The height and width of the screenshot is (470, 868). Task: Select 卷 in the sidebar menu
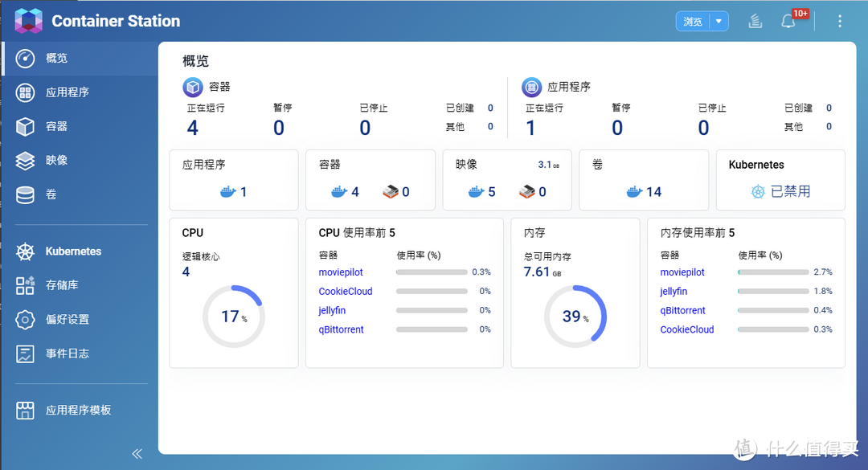pyautogui.click(x=51, y=194)
